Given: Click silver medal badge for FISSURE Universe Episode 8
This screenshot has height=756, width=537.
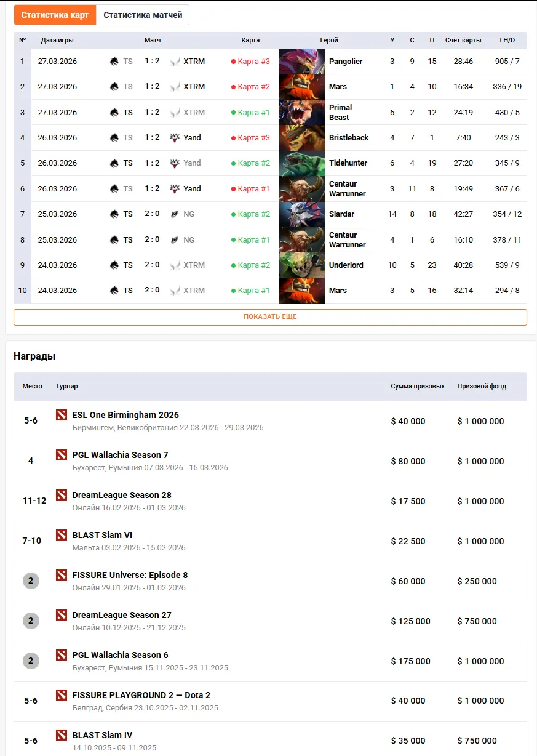Looking at the screenshot, I should point(31,581).
